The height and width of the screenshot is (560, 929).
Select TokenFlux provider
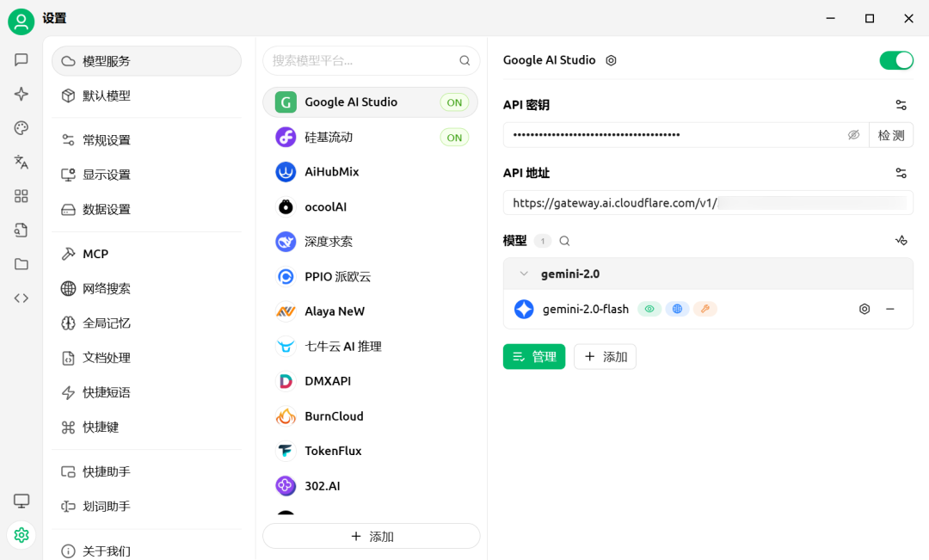click(370, 451)
